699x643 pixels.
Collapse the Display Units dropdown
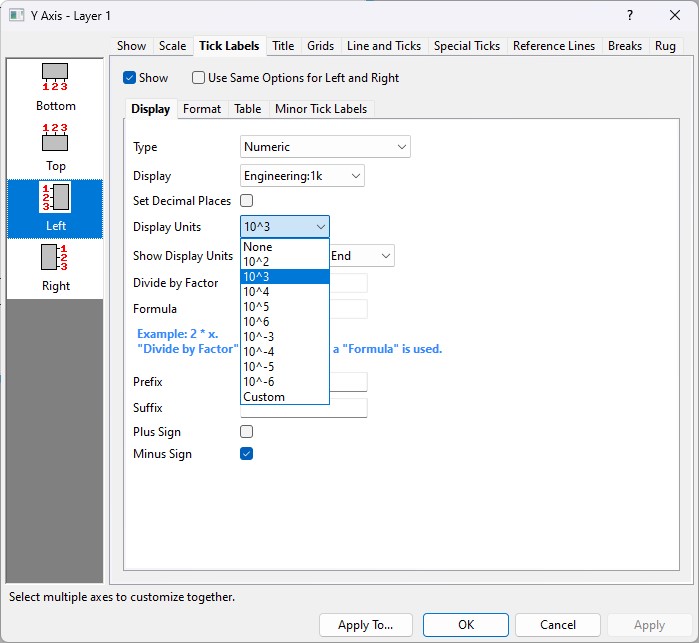[x=285, y=227]
